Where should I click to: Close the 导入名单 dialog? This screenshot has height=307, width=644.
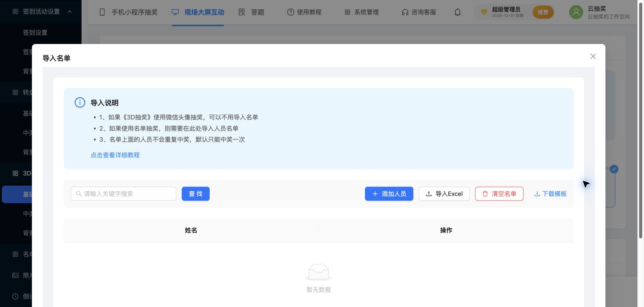point(593,56)
